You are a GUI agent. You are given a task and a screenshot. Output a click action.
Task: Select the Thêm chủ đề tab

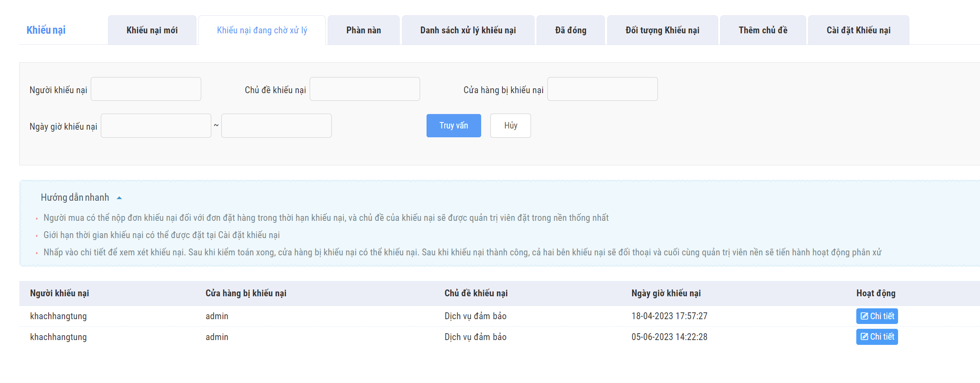(x=763, y=31)
